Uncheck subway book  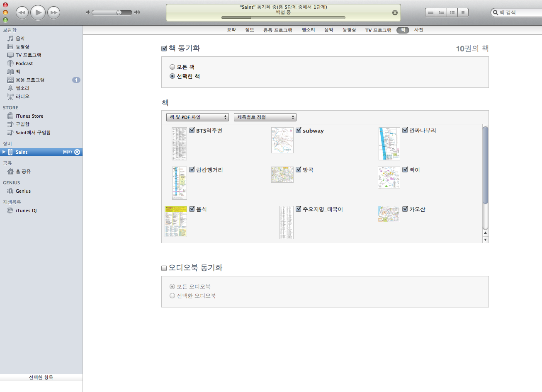click(x=299, y=130)
